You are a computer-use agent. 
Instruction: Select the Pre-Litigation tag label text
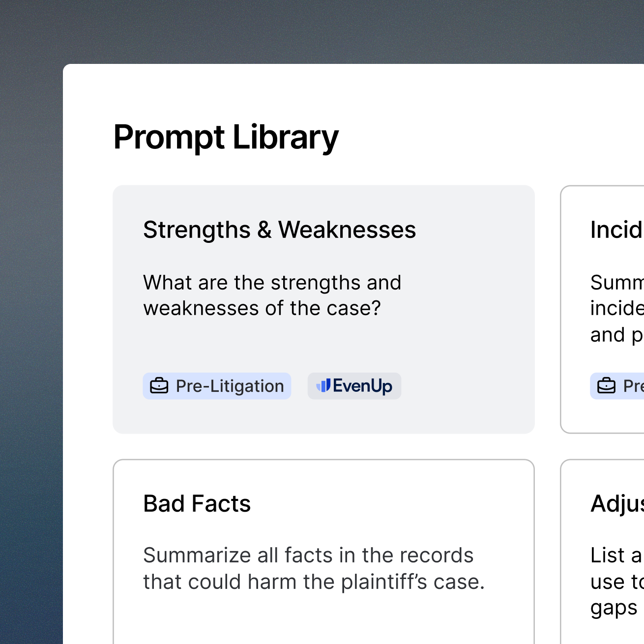pos(230,386)
